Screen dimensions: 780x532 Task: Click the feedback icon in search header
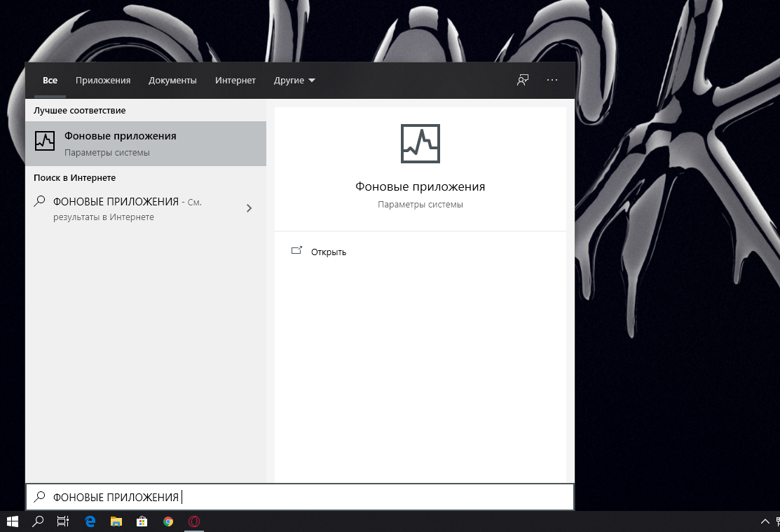tap(522, 80)
